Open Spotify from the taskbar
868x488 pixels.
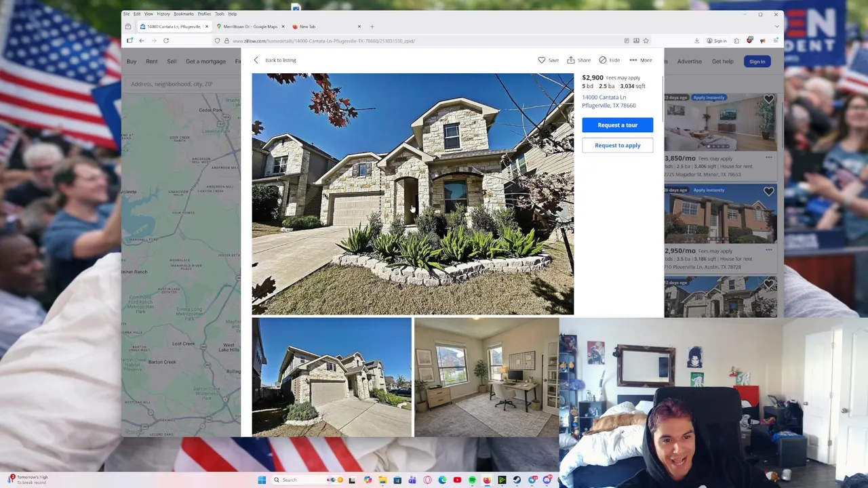[472, 480]
